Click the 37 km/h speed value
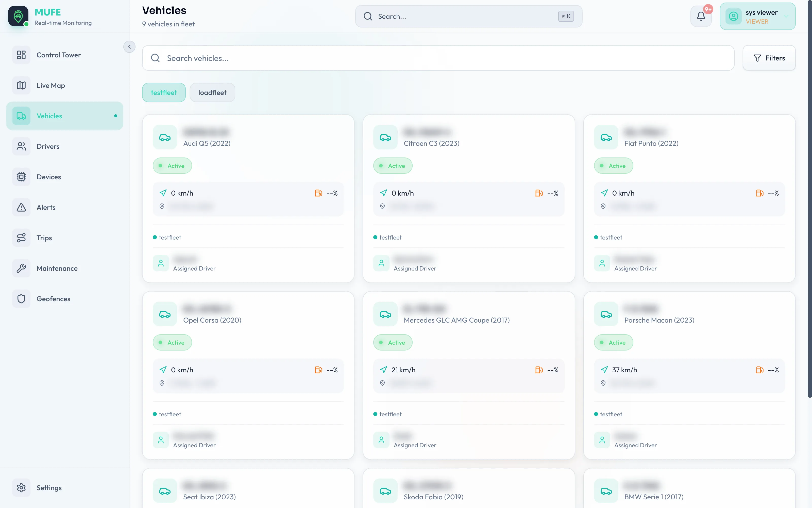Screen dimensions: 812x508 (x=624, y=370)
